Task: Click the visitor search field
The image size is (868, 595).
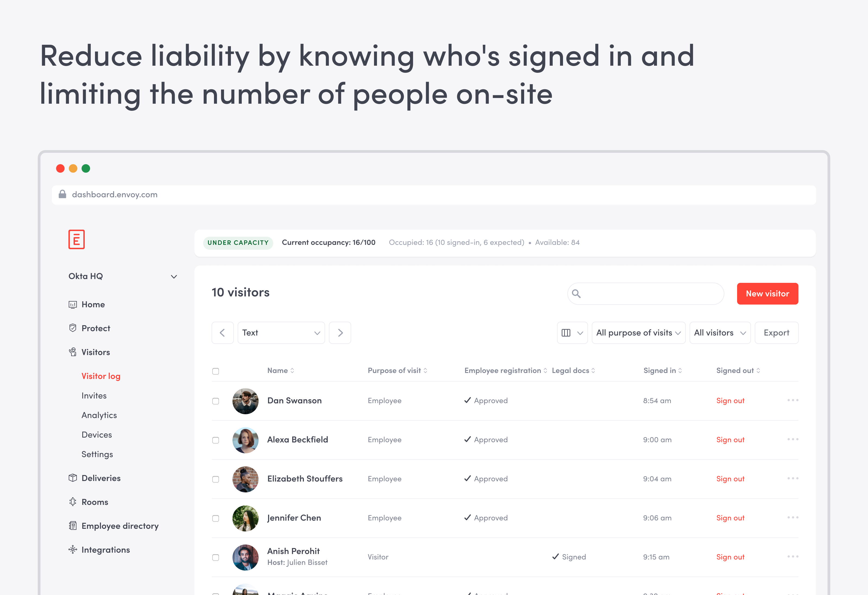Action: point(650,294)
